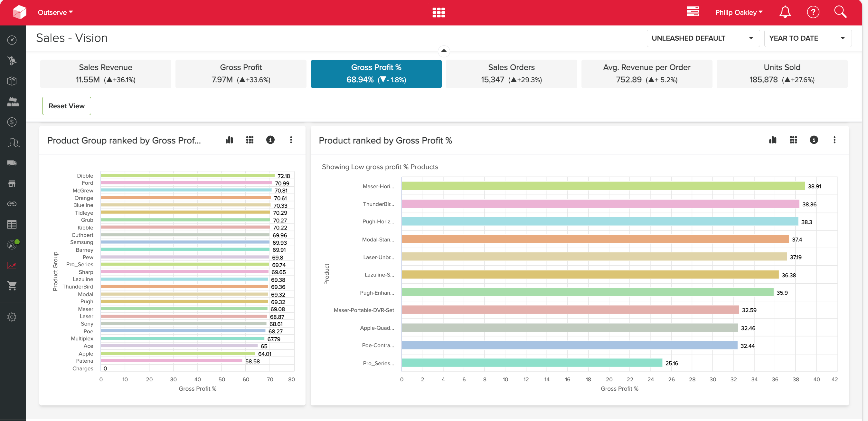Open the shopping cart sidebar icon
The height and width of the screenshot is (421, 868).
coord(12,286)
